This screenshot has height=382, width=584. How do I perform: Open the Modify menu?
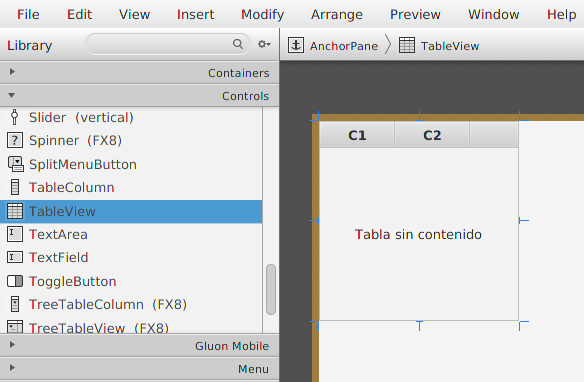(263, 15)
